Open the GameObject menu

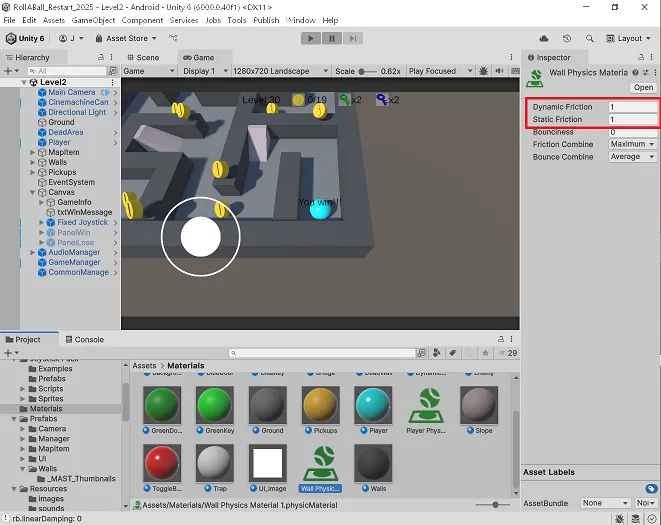tap(93, 20)
